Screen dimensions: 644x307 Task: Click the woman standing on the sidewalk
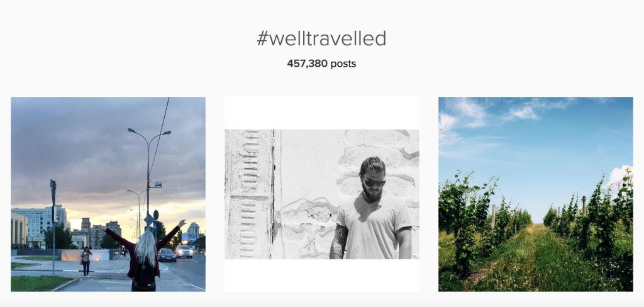(86, 262)
